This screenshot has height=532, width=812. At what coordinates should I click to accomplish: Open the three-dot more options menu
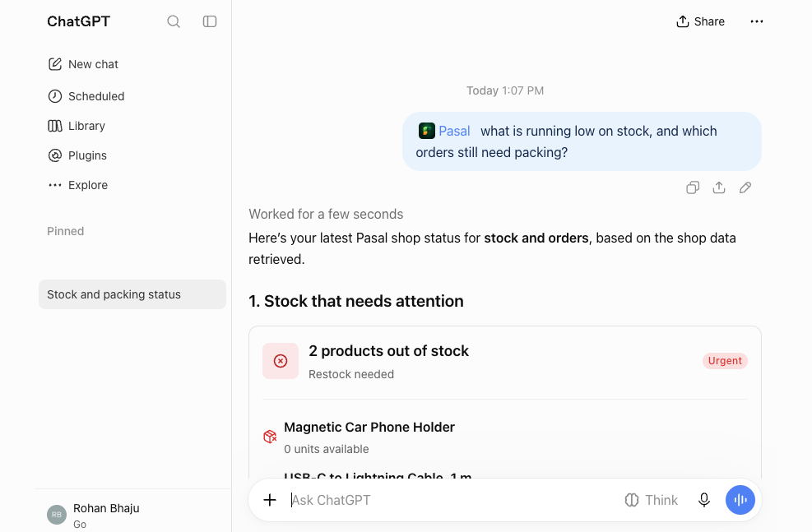pyautogui.click(x=757, y=21)
